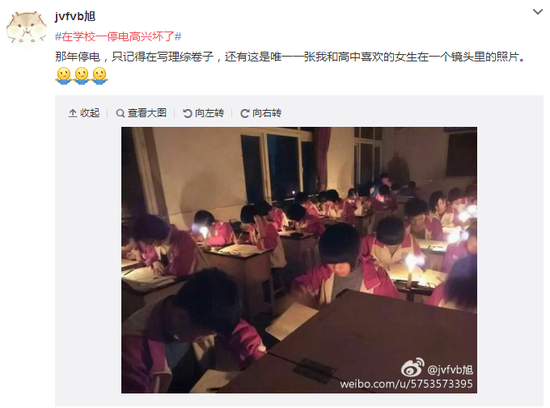Open the hashtag 在学校一停电高兴坏了
Image resolution: width=550 pixels, height=408 pixels.
pos(118,36)
